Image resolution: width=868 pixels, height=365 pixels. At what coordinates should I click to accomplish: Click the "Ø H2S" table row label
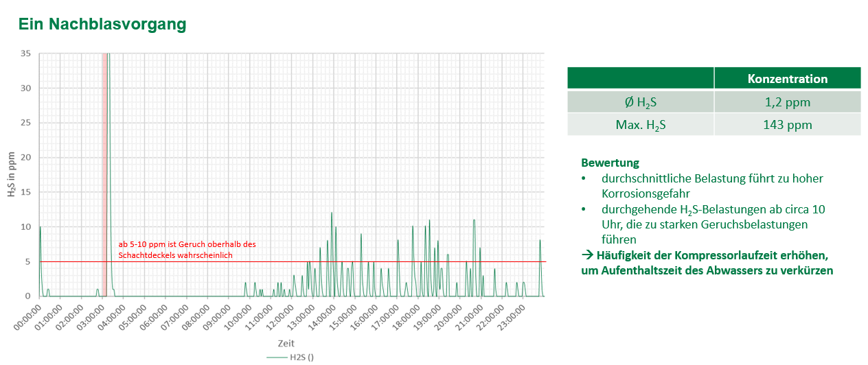coord(640,102)
